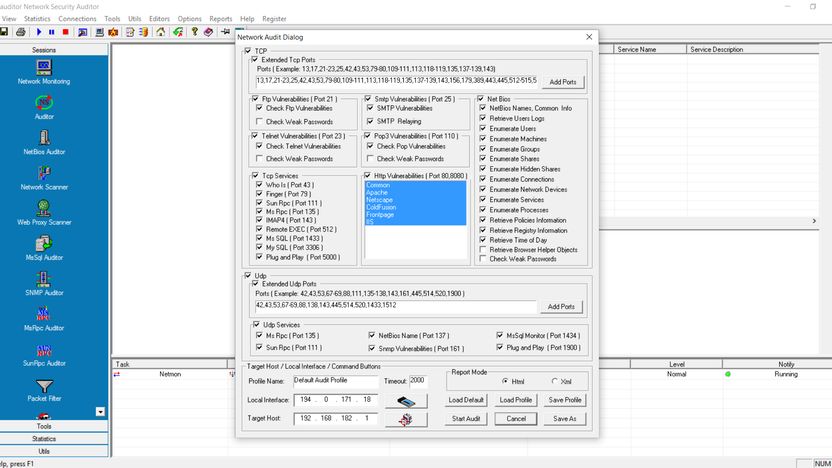Click the Load Profile button
Viewport: 832px width, 468px height.
[x=516, y=400]
